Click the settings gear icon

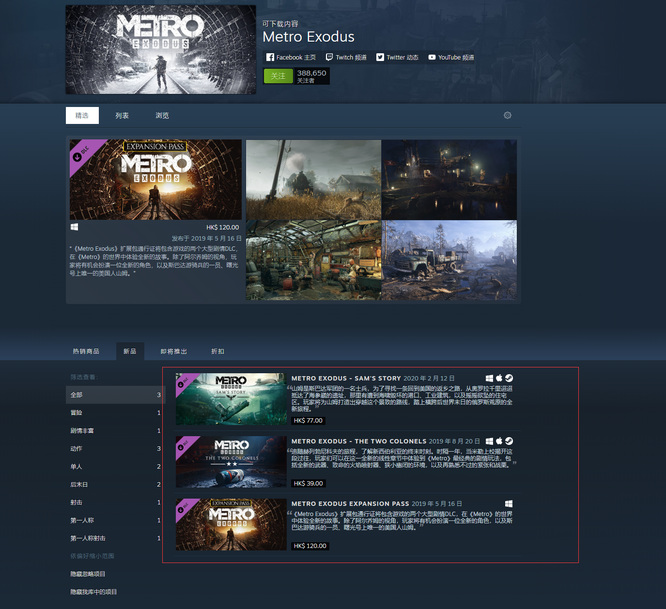[x=508, y=115]
